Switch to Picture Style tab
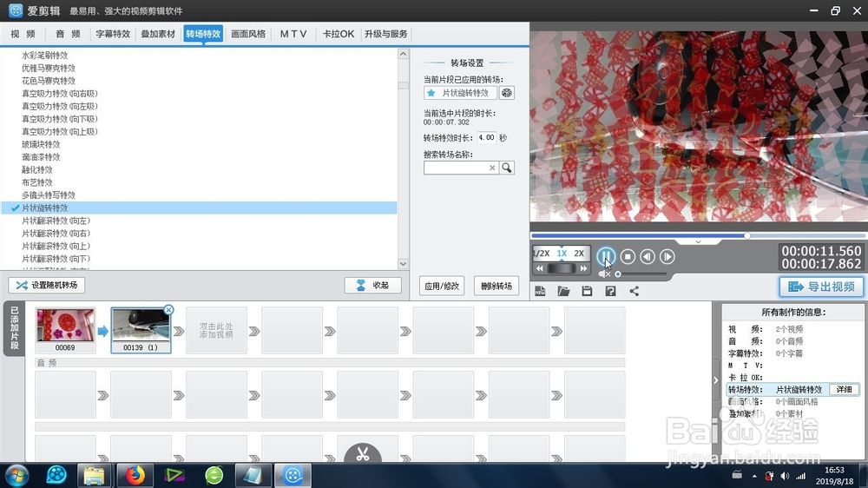868x488 pixels. 248,34
